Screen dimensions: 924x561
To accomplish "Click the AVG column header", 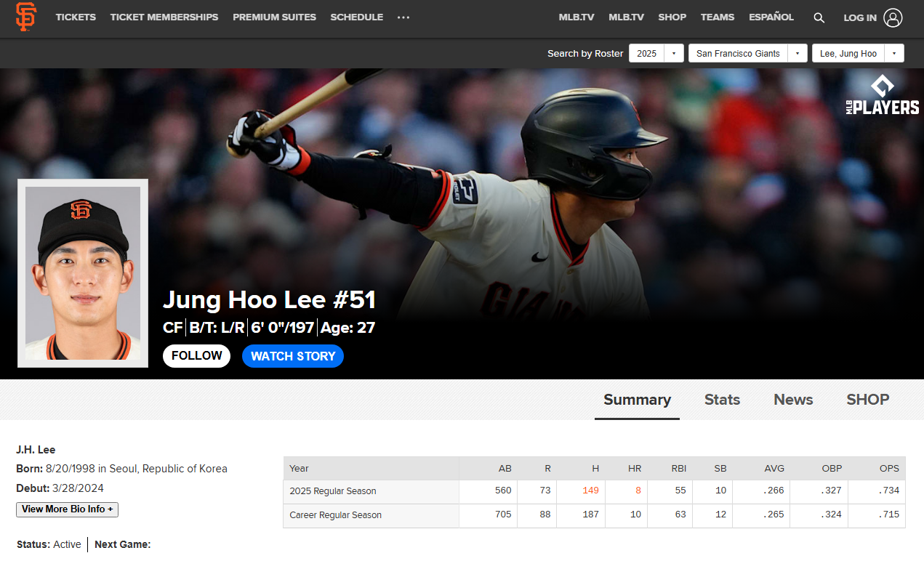I will pos(774,469).
